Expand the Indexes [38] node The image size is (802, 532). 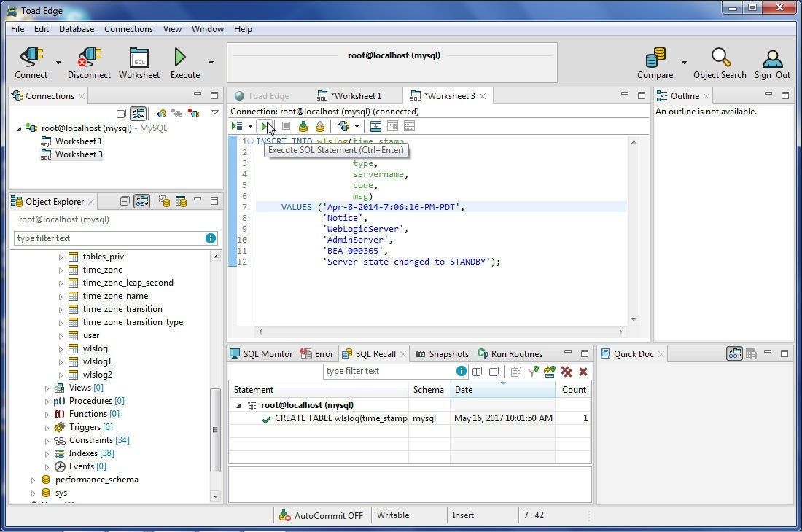pyautogui.click(x=47, y=454)
